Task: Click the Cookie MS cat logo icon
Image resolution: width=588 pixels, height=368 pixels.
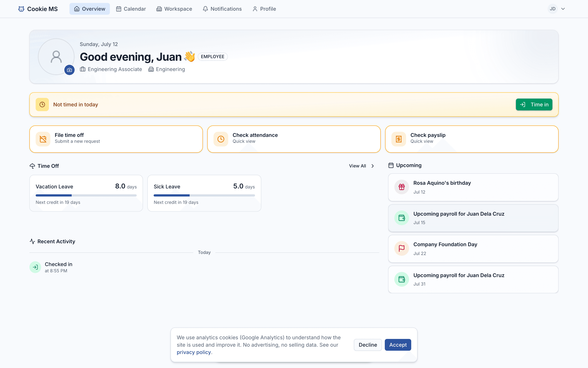Action: [x=21, y=9]
